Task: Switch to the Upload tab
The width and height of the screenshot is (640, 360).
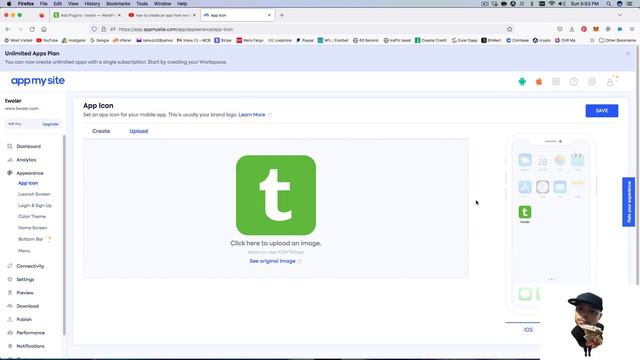Action: 139,131
